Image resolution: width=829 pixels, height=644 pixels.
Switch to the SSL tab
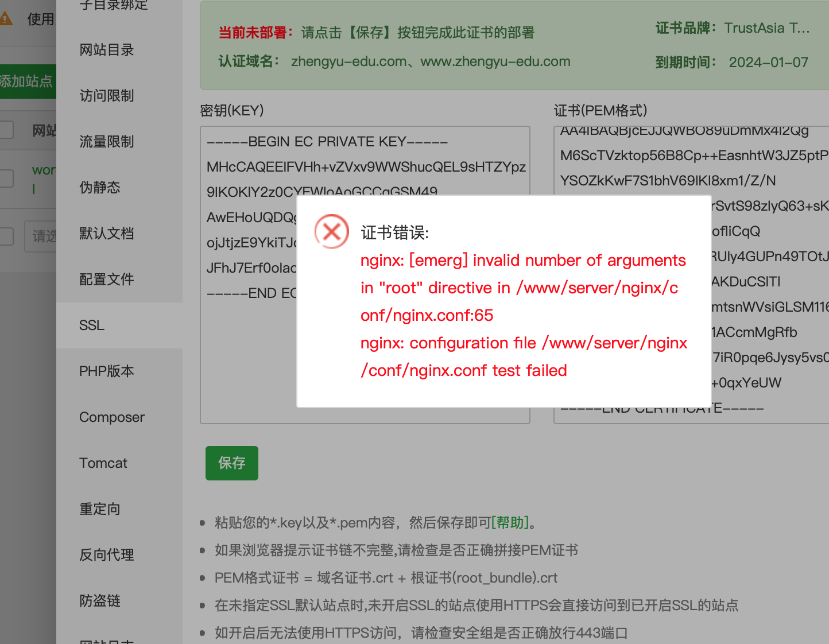[91, 325]
